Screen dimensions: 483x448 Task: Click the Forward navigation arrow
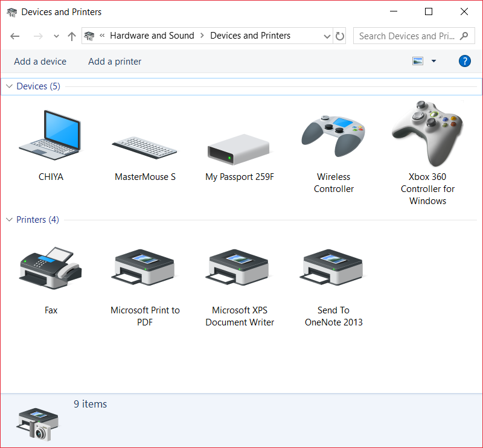tap(38, 36)
